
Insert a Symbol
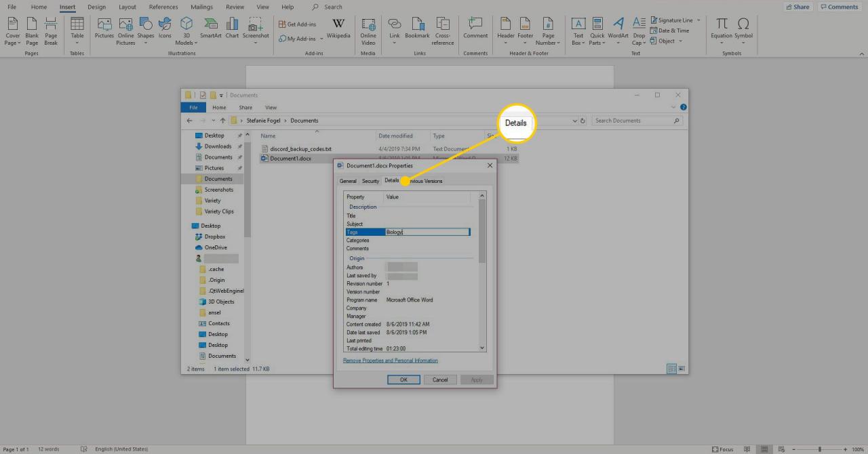(x=744, y=32)
